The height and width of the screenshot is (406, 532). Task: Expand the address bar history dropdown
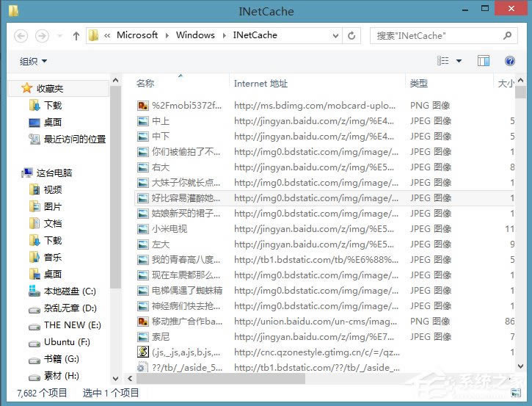pyautogui.click(x=335, y=35)
